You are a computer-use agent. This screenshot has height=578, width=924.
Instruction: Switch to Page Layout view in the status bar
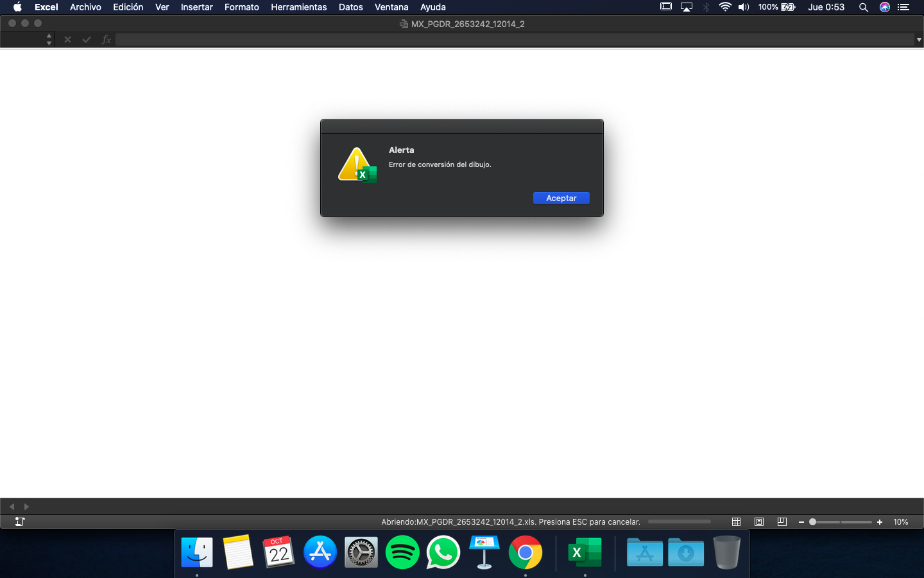click(x=759, y=522)
